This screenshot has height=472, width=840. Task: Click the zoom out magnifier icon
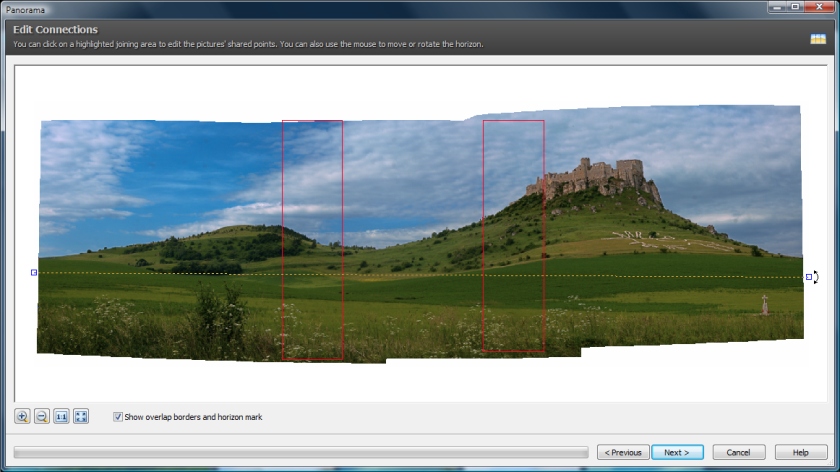tap(42, 416)
